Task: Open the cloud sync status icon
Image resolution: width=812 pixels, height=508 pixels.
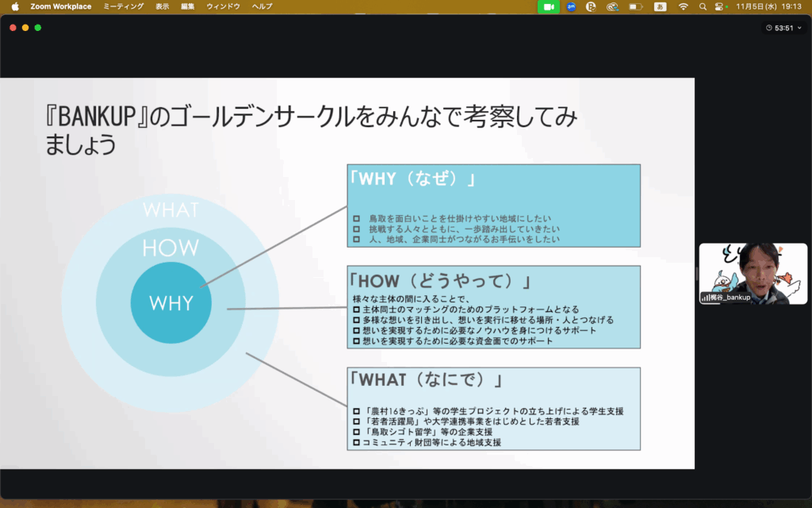Action: (x=612, y=6)
